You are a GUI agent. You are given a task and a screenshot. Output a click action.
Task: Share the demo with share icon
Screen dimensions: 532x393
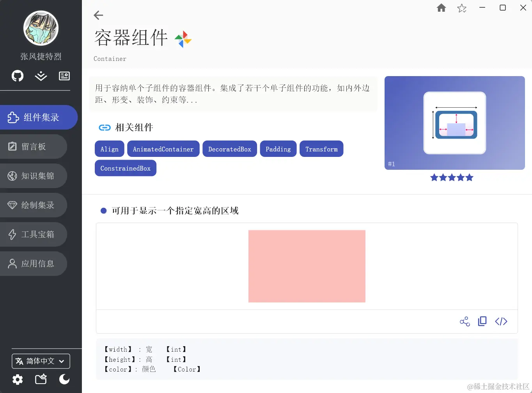[x=465, y=322]
